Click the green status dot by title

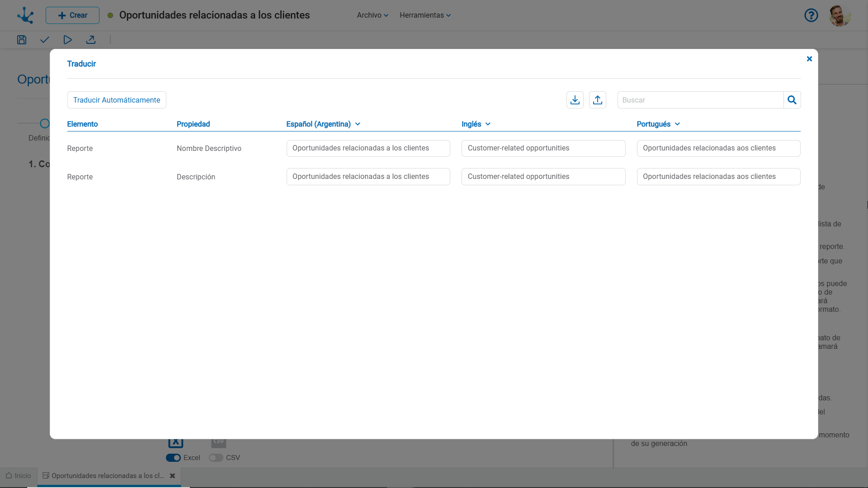110,15
